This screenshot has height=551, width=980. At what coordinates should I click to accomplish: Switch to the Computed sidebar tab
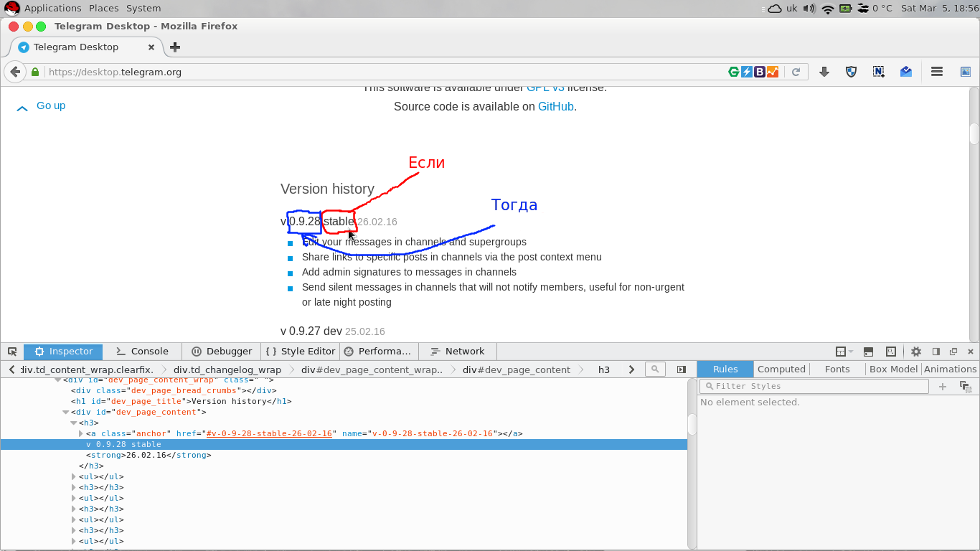point(781,369)
